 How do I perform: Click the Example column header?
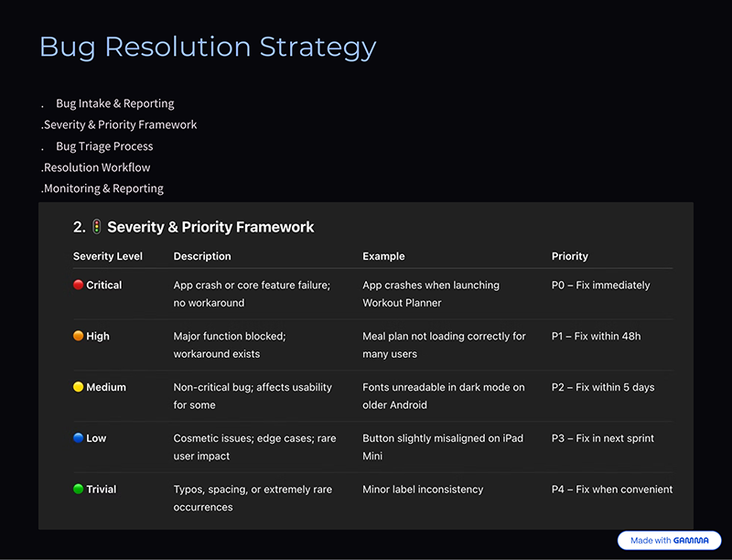click(383, 256)
